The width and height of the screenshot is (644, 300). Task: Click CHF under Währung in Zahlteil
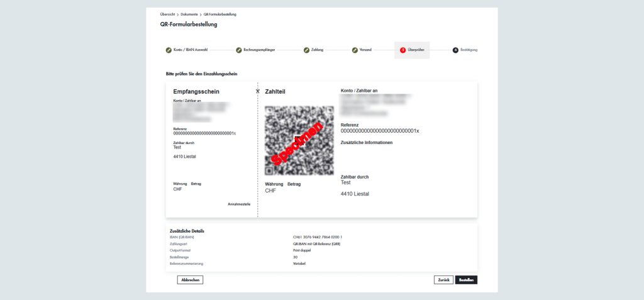click(270, 191)
